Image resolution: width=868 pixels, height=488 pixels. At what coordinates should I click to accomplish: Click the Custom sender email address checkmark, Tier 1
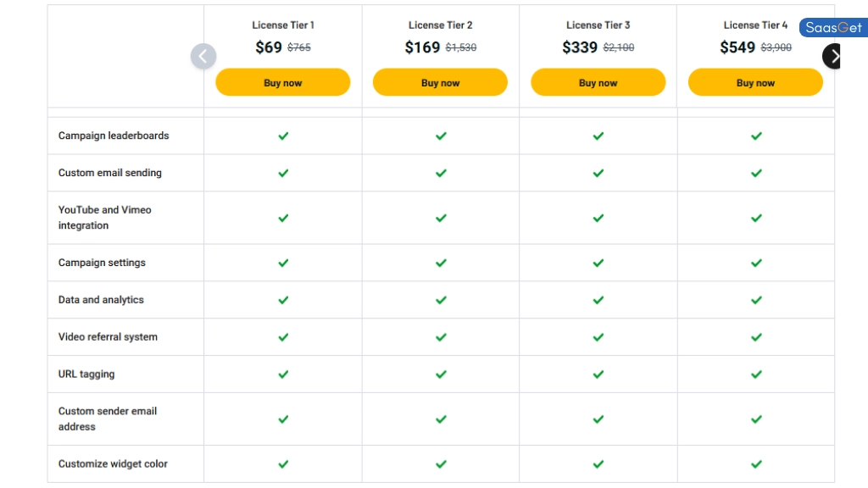click(x=283, y=419)
